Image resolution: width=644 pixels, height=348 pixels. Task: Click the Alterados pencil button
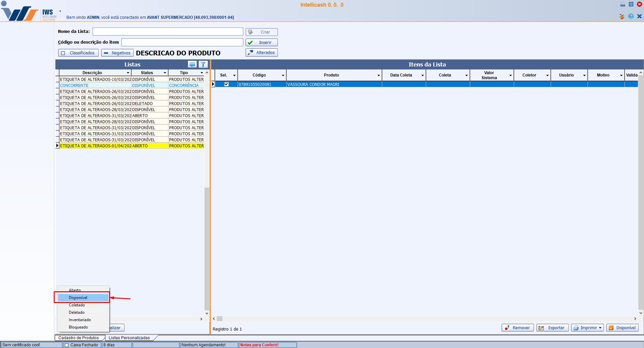(x=261, y=53)
